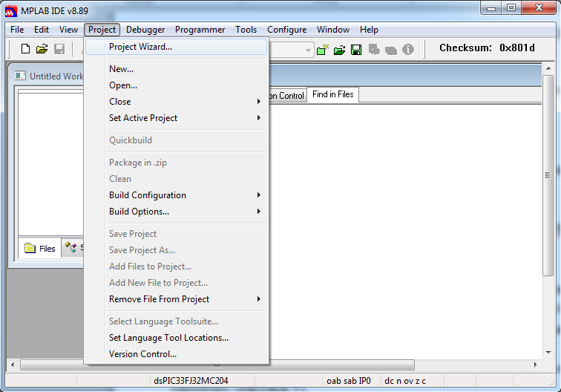The height and width of the screenshot is (392, 561).
Task: Open the build configuration dropdown arrow in toolbar
Action: coord(308,50)
